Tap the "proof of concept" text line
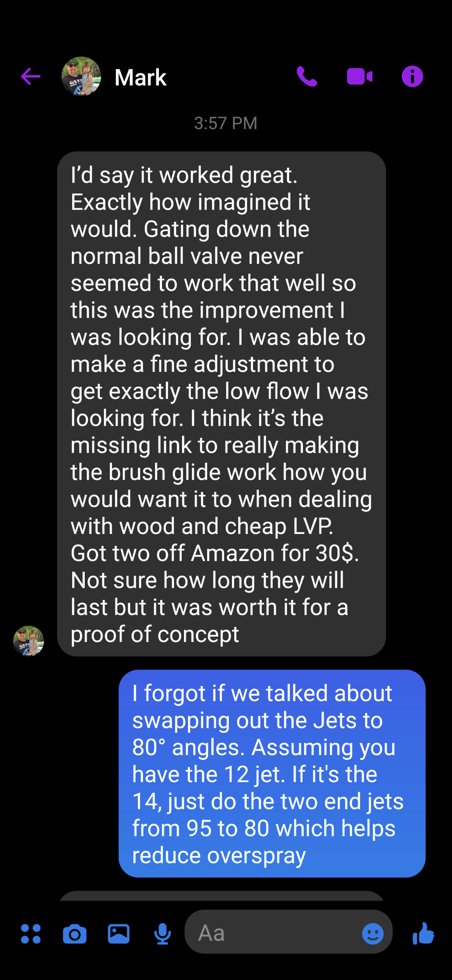 (x=155, y=634)
